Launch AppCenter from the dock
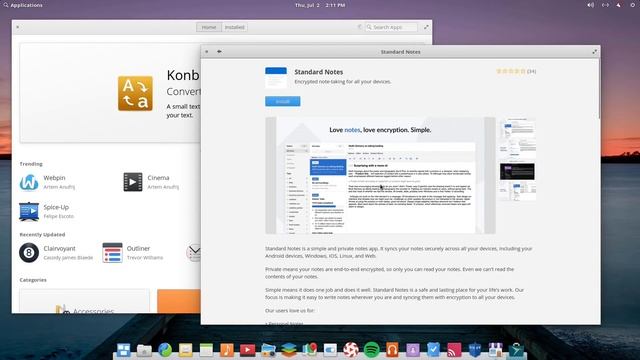 [496, 350]
